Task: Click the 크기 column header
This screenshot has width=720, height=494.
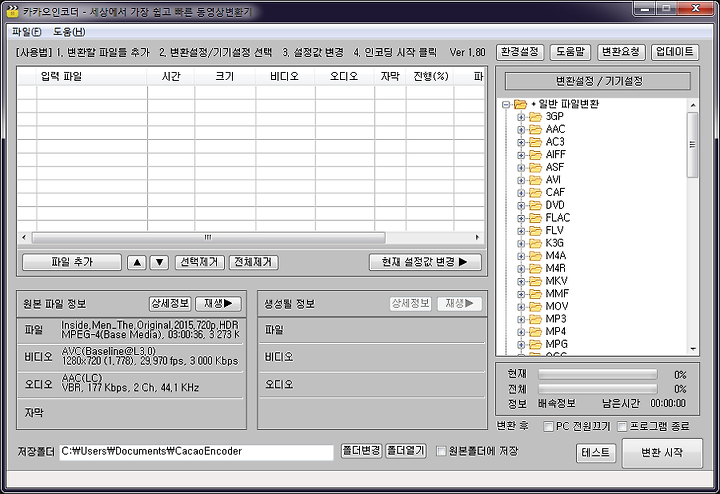Action: [225, 76]
